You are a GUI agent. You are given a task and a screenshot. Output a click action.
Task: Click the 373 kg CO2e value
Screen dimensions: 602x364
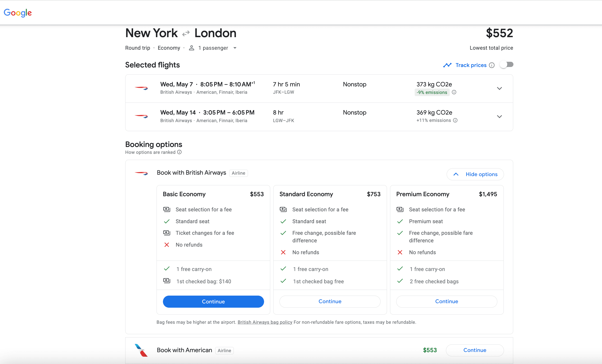tap(434, 84)
